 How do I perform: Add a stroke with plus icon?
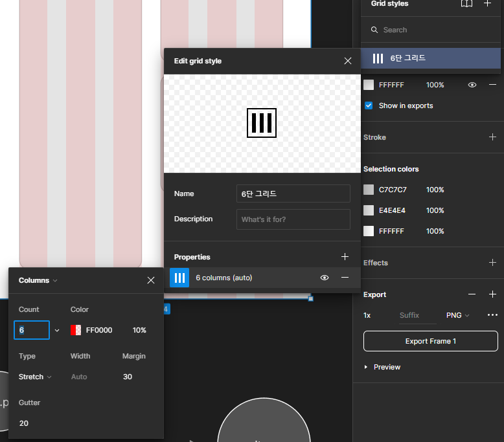pos(492,137)
